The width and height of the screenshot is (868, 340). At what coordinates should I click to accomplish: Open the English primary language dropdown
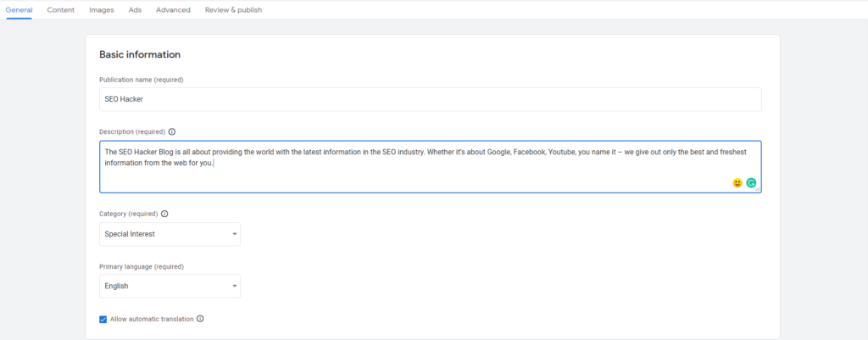[x=170, y=287]
